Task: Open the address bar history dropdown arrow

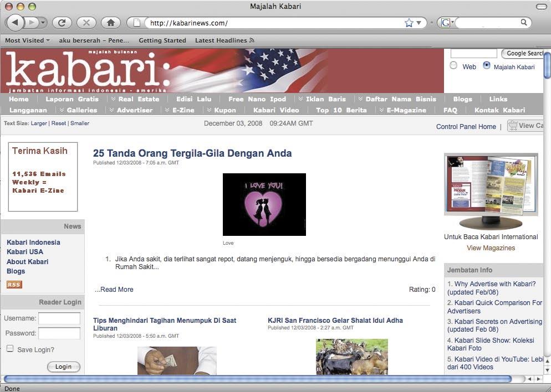Action: [419, 23]
